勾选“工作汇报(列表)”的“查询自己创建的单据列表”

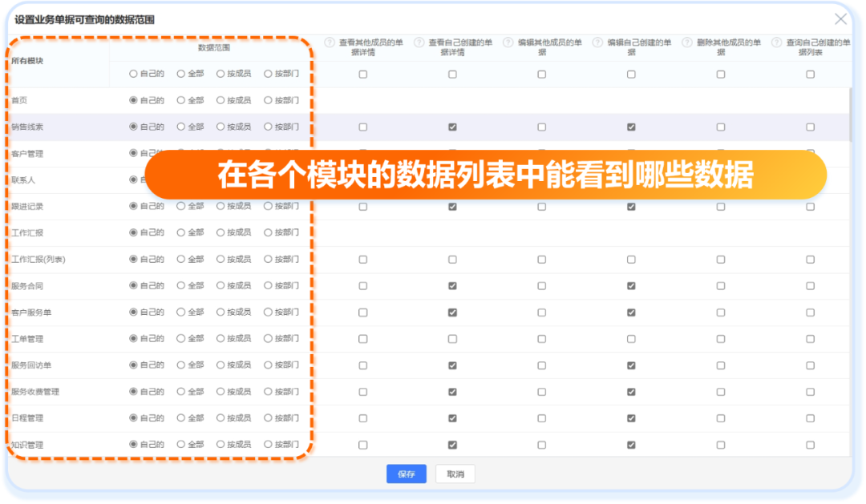809,258
